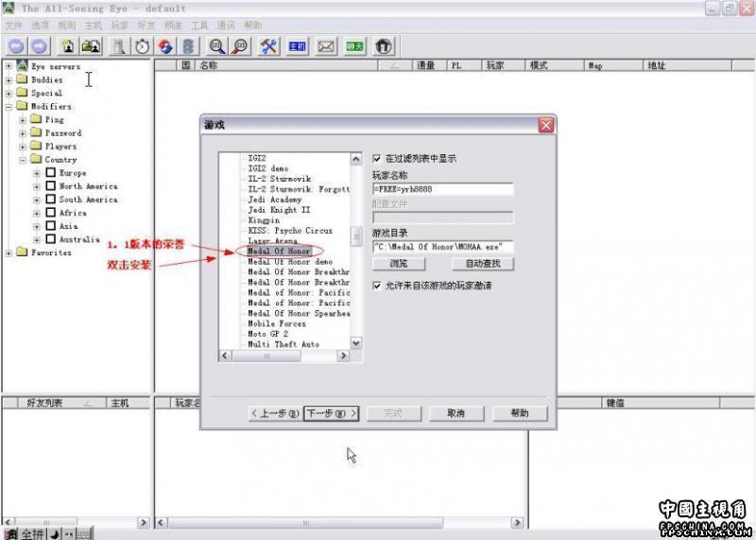Expand the Eye servers tree node

[9, 66]
